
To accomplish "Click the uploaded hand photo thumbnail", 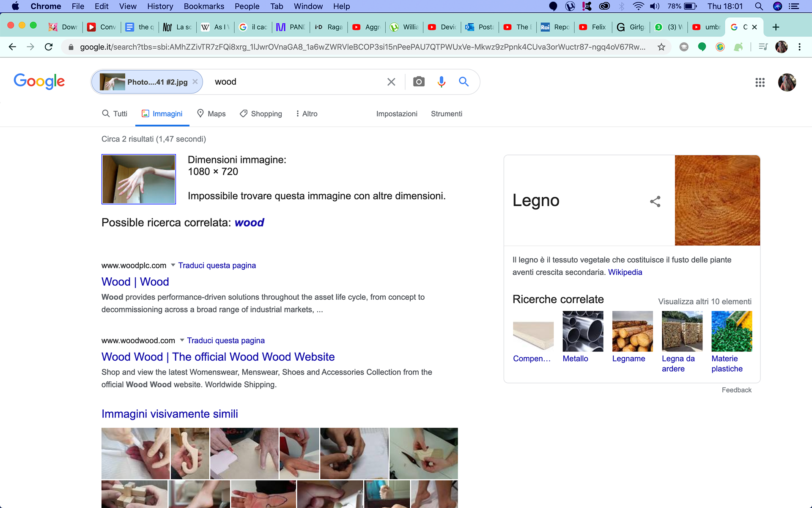I will coord(139,179).
